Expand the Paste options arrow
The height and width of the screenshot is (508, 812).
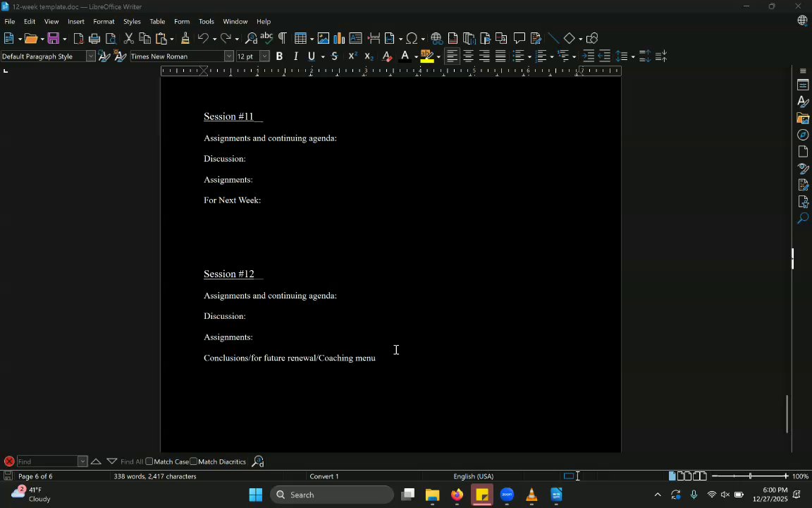click(171, 39)
